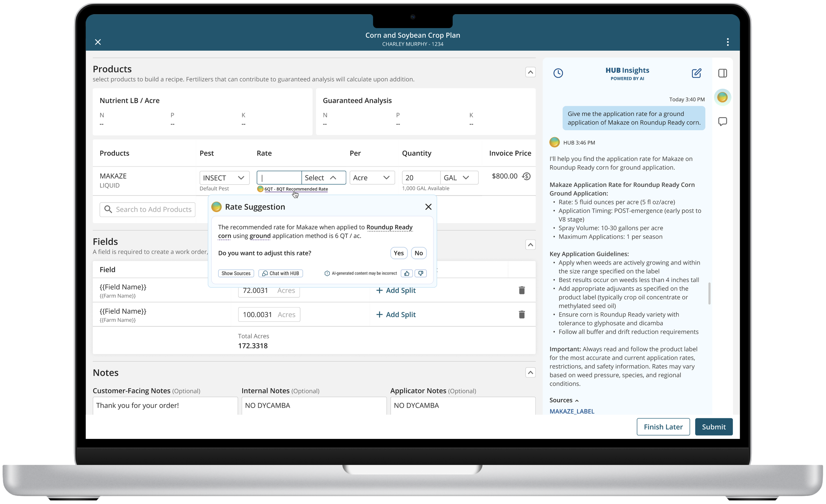Submit the crop plan
This screenshot has width=826, height=504.
click(x=713, y=427)
